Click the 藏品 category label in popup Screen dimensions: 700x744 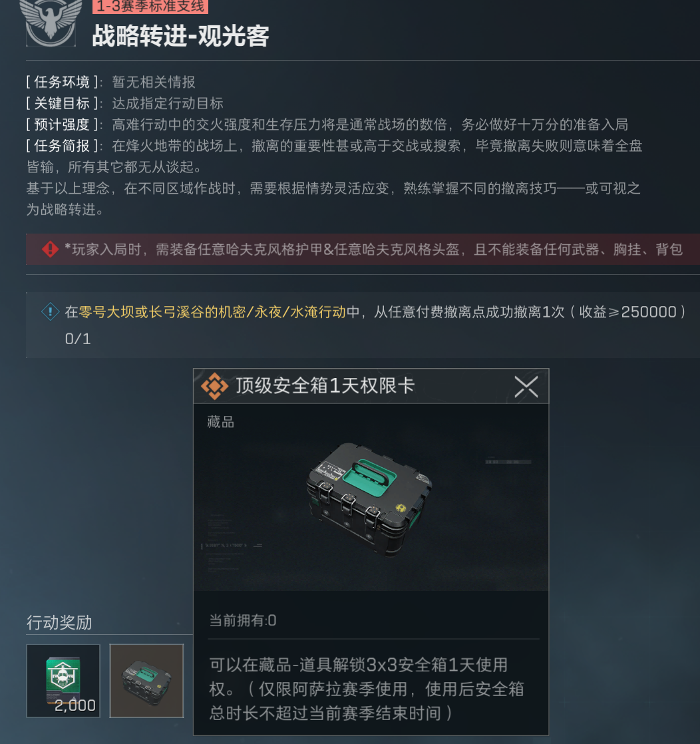click(221, 422)
